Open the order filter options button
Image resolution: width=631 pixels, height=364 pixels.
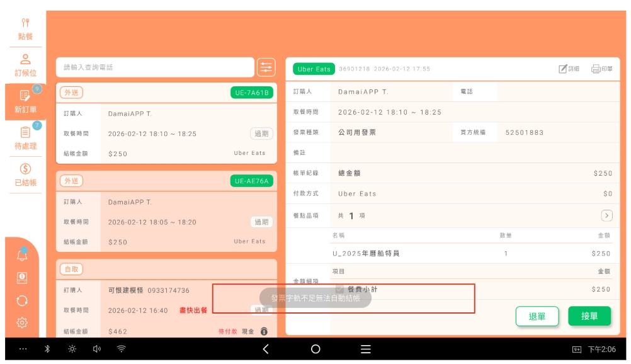[x=266, y=67]
